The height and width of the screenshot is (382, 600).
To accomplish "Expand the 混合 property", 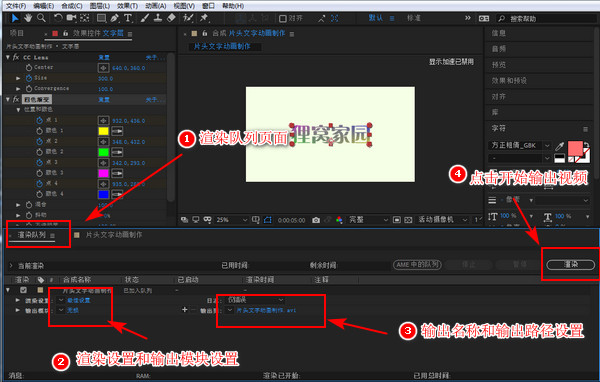I will pyautogui.click(x=18, y=205).
